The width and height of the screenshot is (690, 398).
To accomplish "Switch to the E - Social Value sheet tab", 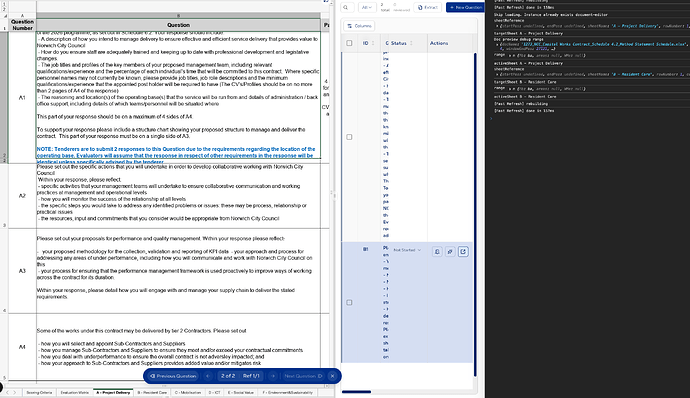I will [x=241, y=392].
